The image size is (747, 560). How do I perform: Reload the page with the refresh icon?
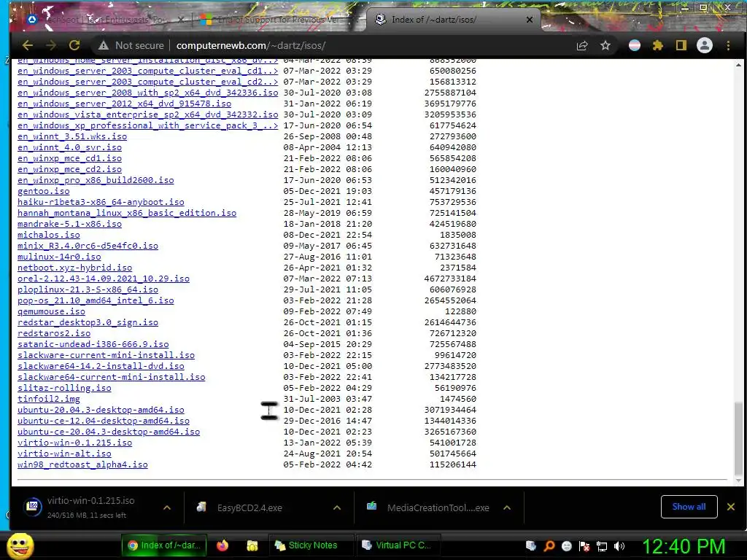pyautogui.click(x=74, y=45)
